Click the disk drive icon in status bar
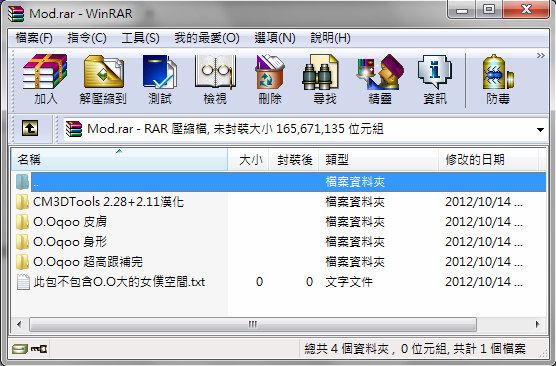The width and height of the screenshot is (556, 366). click(20, 349)
